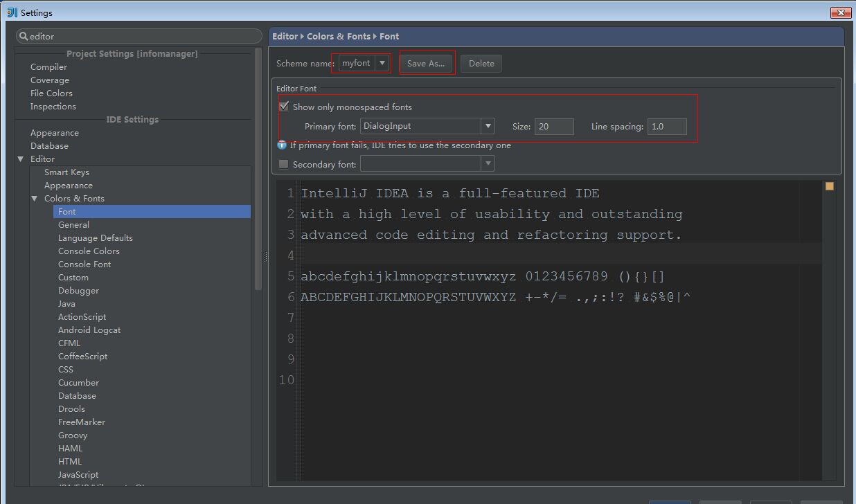Select Groovy color settings

(x=73, y=435)
